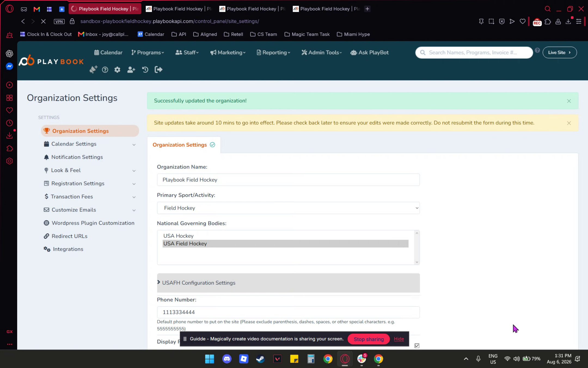Open the Admin Tools dropdown menu
The width and height of the screenshot is (588, 368).
tap(321, 53)
